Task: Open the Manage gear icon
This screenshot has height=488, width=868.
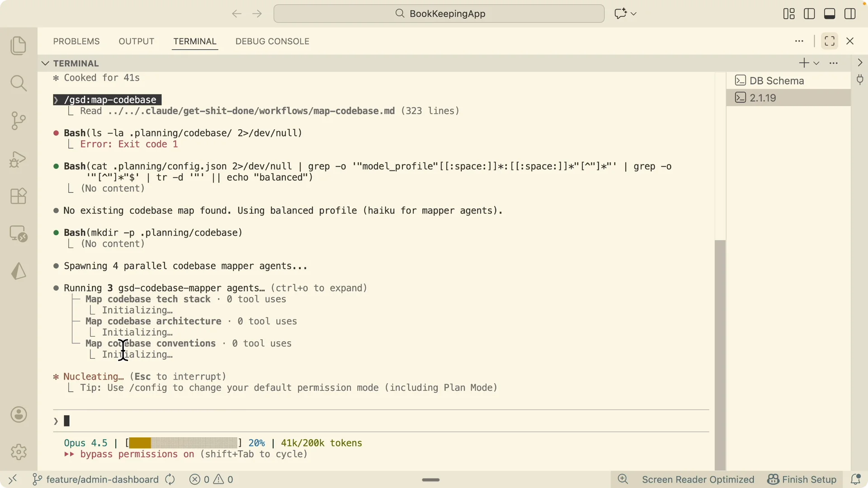Action: pos(19,451)
